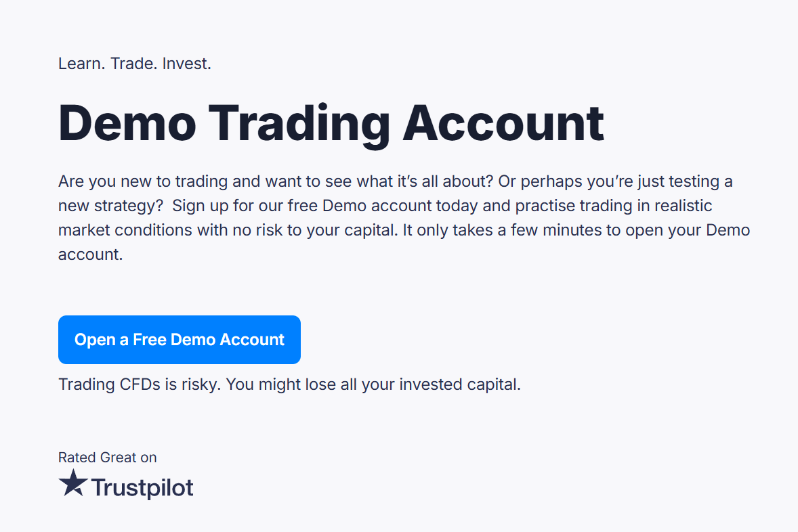Click the word "Demo" in the main heading
The width and height of the screenshot is (798, 532).
tap(127, 124)
